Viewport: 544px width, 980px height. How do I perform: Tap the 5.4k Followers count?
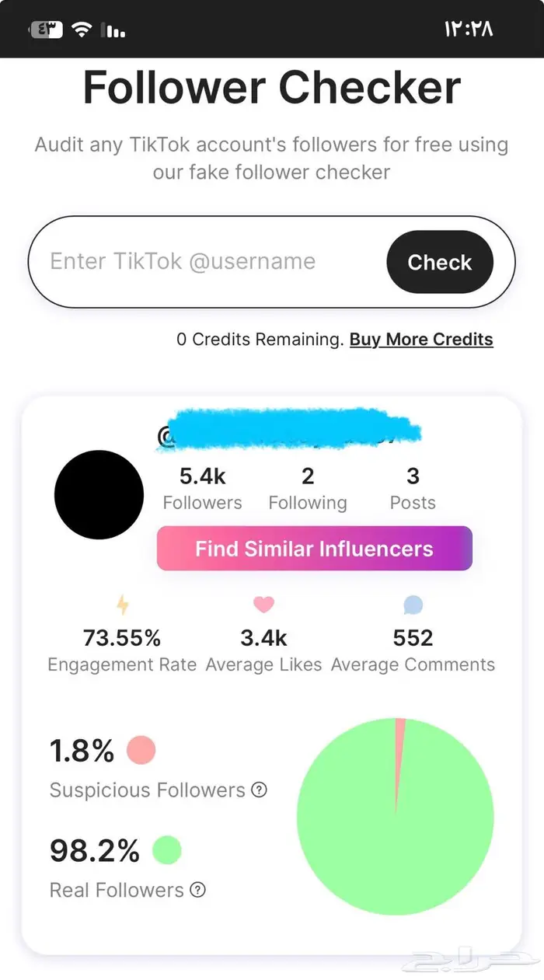coord(202,488)
